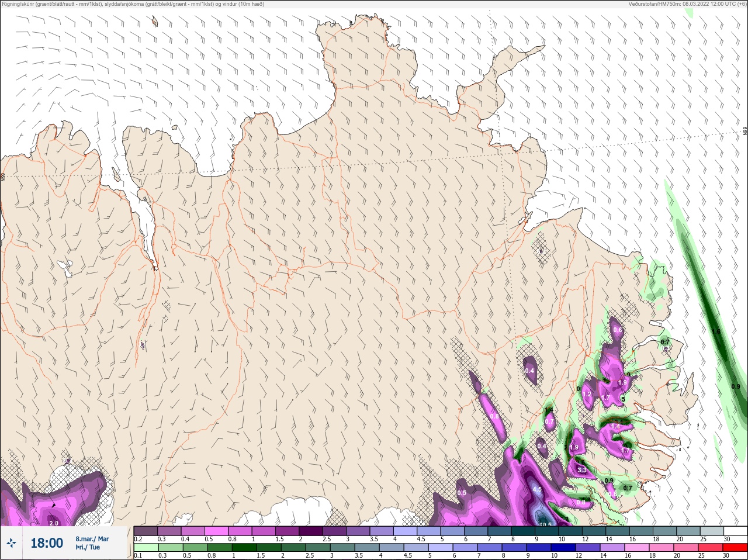This screenshot has height=560, width=748.
Task: Click the 2.0 value in the southwest snow area
Action: 54,523
